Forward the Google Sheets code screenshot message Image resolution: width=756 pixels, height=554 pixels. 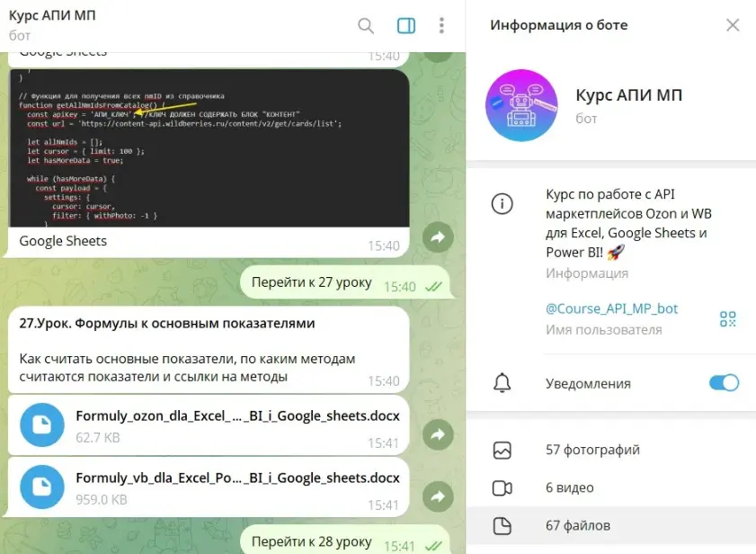click(438, 237)
